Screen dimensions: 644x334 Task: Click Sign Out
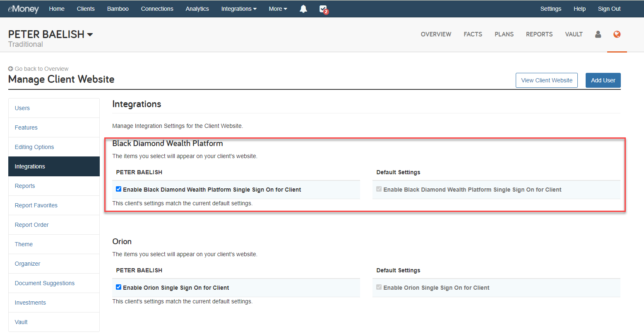click(x=609, y=9)
